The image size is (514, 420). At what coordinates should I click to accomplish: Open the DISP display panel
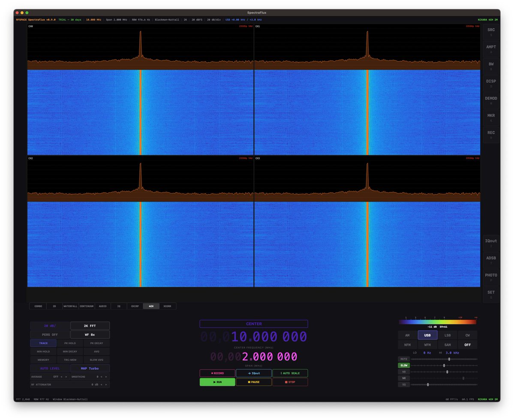point(491,84)
